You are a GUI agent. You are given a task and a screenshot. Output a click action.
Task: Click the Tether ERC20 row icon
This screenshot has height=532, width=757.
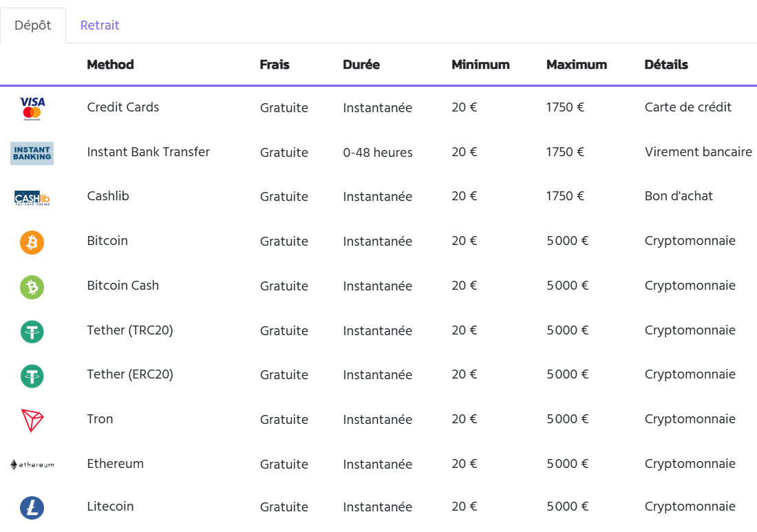(32, 376)
